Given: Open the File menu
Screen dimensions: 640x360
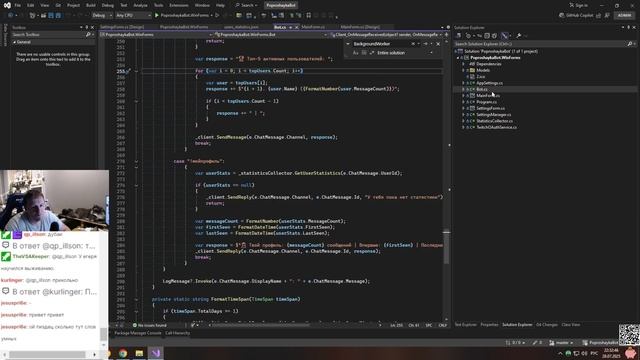Looking at the screenshot, I should tap(18, 5).
